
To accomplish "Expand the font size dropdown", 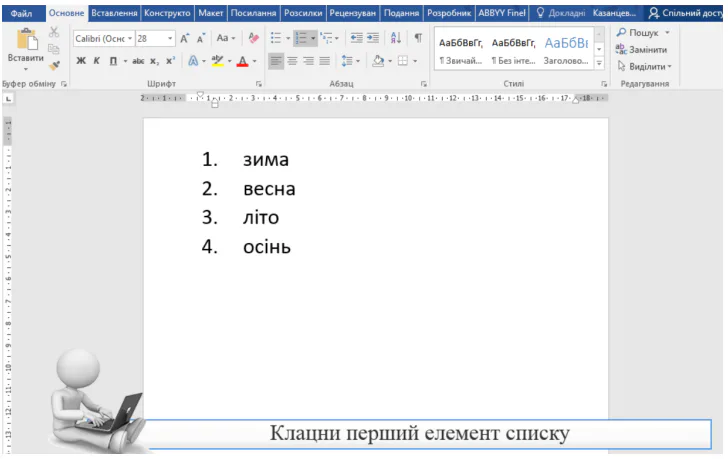I will [x=170, y=38].
